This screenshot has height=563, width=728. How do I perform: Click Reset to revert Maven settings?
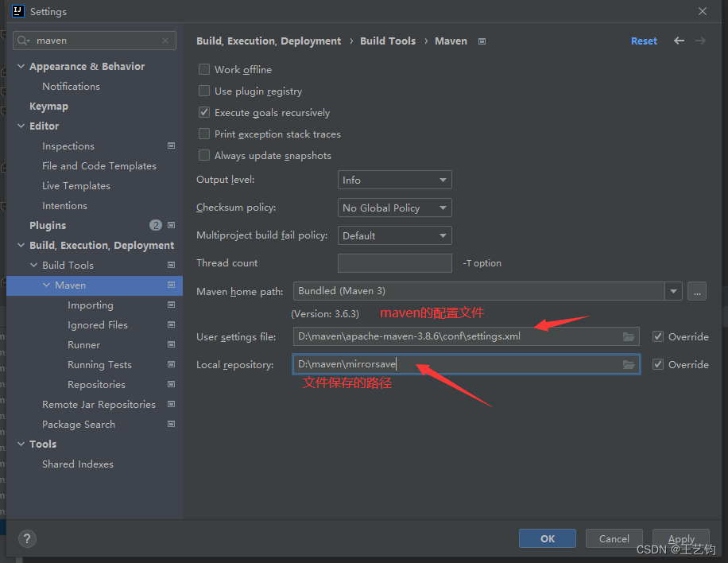point(644,41)
